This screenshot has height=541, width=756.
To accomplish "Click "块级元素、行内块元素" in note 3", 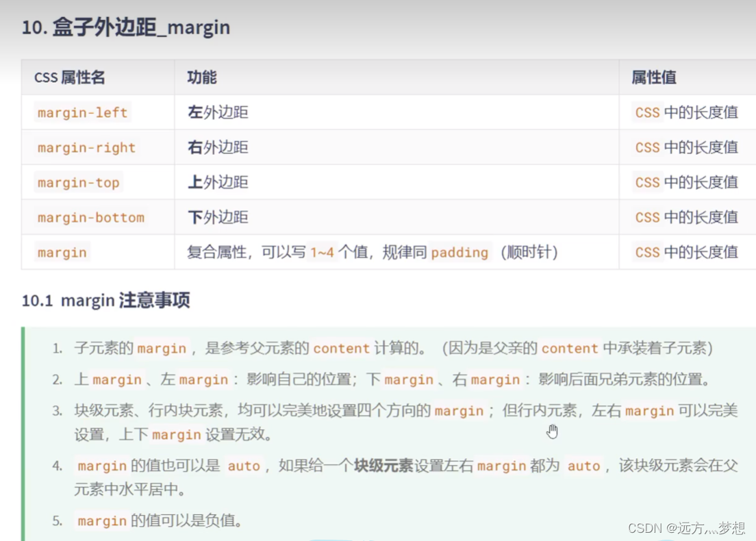I will 149,410.
